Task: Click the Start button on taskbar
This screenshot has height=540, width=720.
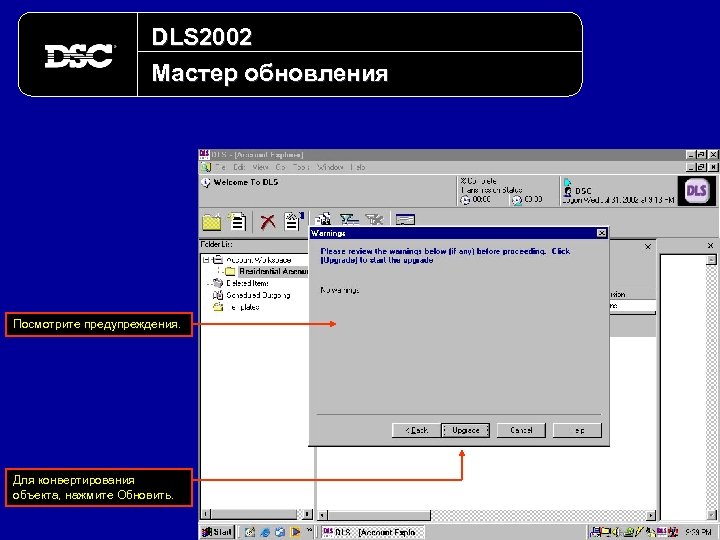Action: [x=217, y=532]
